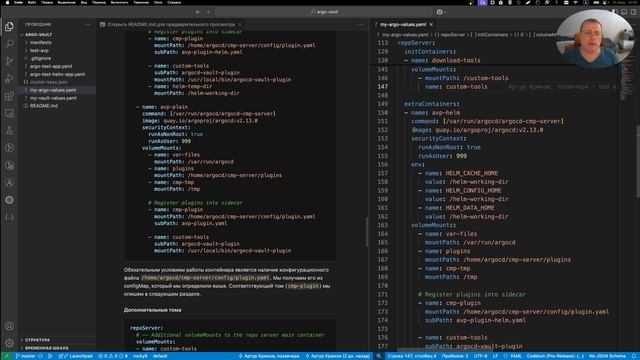Open Explorer panel more actions ellipsis
Image resolution: width=640 pixels, height=360 pixels.
tap(88, 24)
